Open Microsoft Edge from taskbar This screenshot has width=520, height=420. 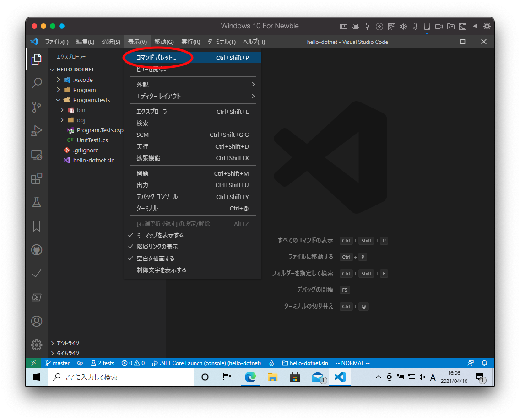click(250, 377)
